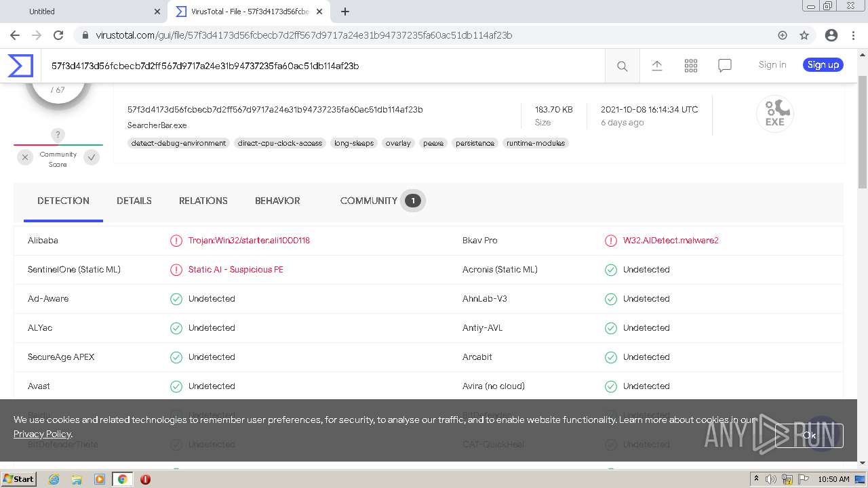The height and width of the screenshot is (488, 868).
Task: Open the Chrome menu three dots
Action: coord(853,35)
